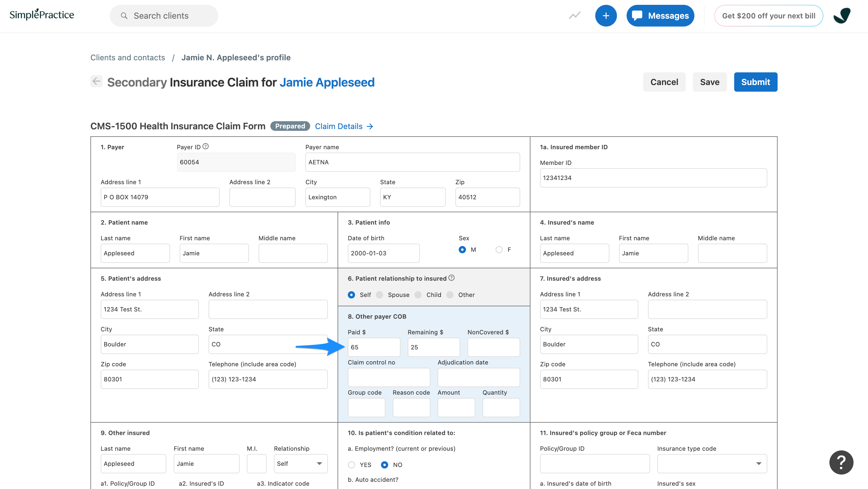Click the payer Address line 2 field
Screen dimensions: 868x489
(x=262, y=197)
